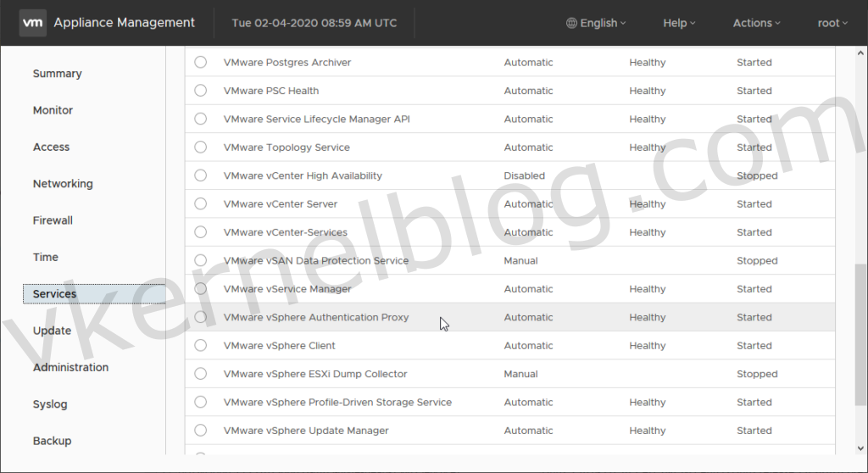
Task: Click the VMware Postgres Archiver service name
Action: [287, 62]
